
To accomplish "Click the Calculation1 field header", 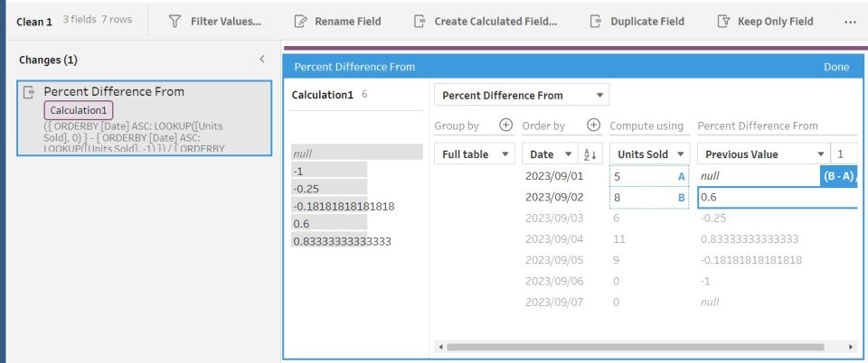I will coord(322,95).
